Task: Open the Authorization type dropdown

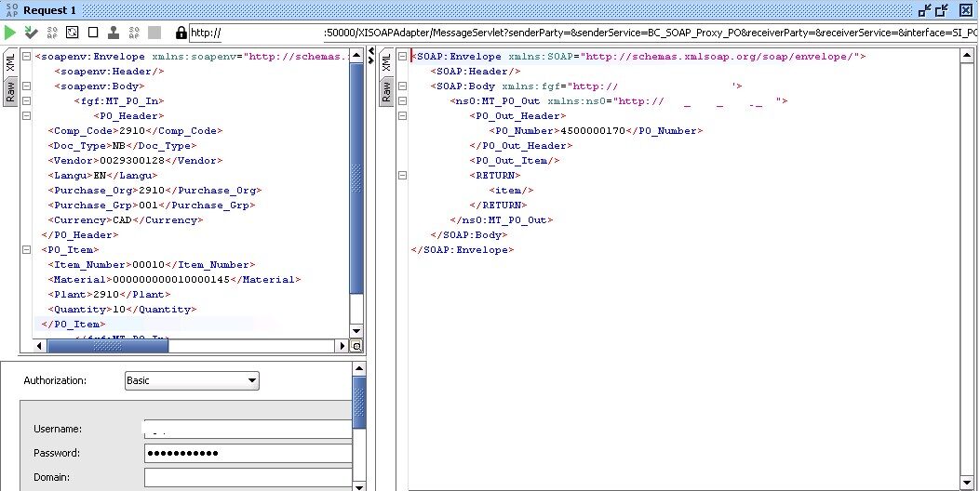Action: (192, 380)
